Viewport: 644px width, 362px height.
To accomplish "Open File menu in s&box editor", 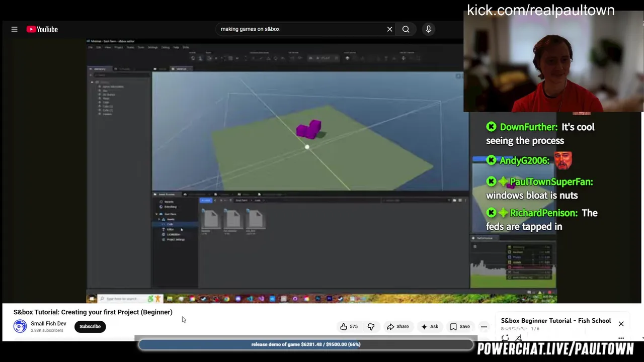I will click(91, 47).
